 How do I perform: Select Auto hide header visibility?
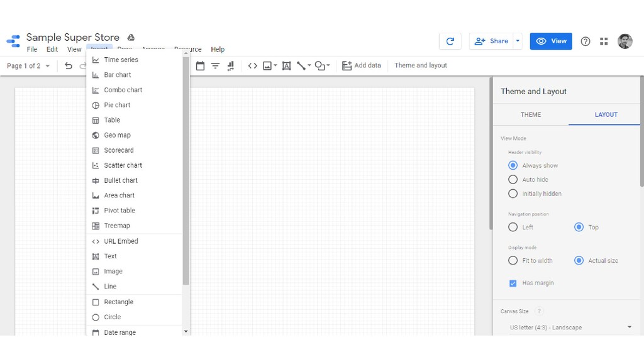click(513, 179)
